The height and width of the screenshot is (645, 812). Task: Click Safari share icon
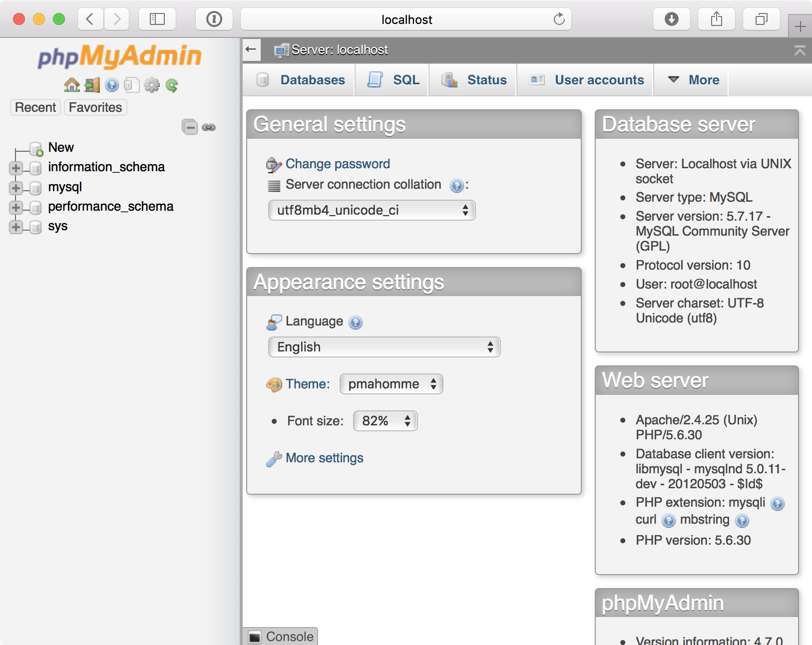(x=717, y=19)
